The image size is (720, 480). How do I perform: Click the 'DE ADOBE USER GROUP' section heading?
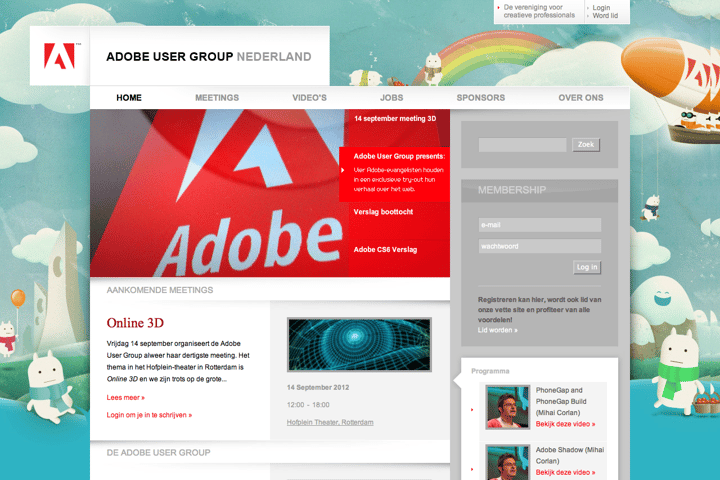(158, 453)
